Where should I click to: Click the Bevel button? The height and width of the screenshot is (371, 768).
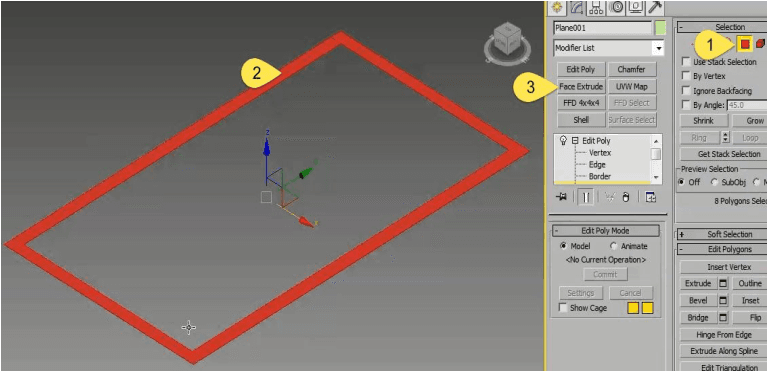point(698,300)
